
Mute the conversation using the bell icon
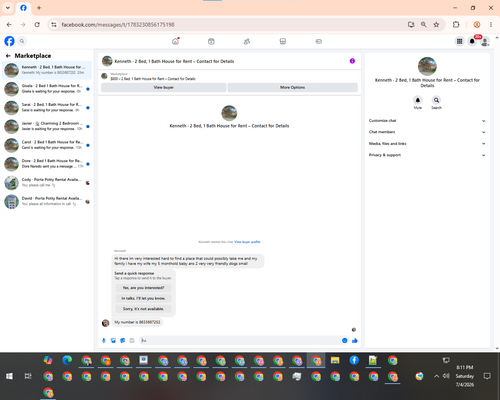pyautogui.click(x=418, y=100)
